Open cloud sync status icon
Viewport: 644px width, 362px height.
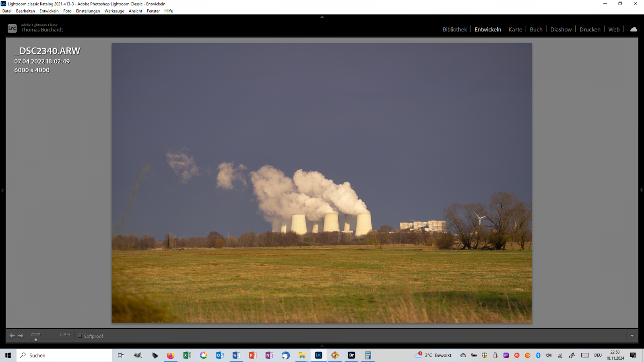[x=634, y=29]
